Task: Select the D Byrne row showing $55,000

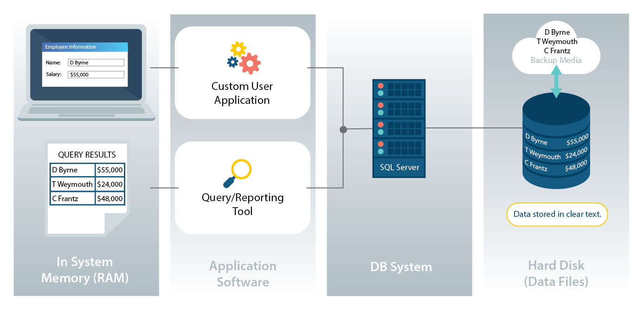Action: tap(86, 170)
